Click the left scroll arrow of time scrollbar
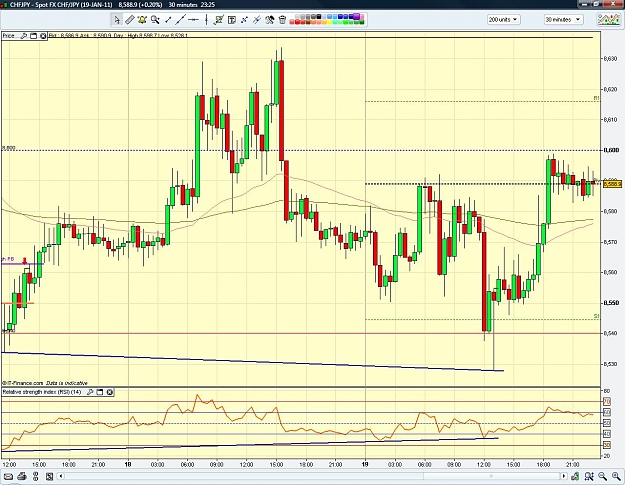 pyautogui.click(x=61, y=476)
